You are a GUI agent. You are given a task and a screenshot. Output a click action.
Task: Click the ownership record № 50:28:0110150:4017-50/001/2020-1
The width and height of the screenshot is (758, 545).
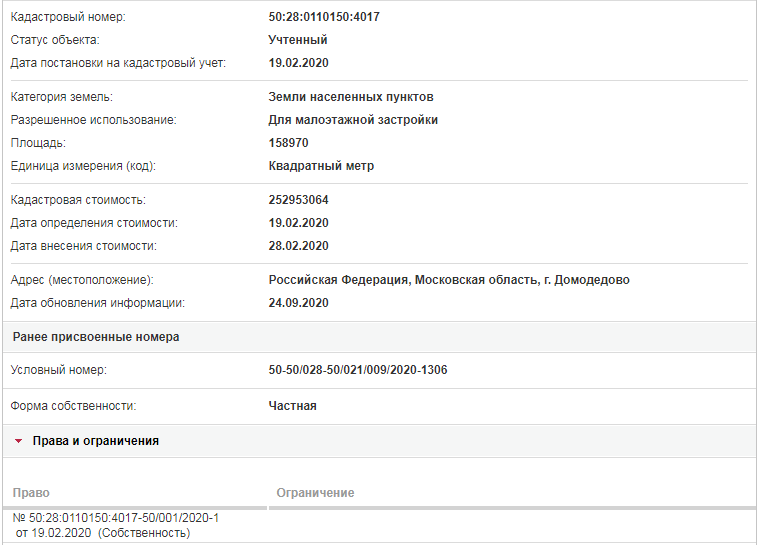(116, 518)
